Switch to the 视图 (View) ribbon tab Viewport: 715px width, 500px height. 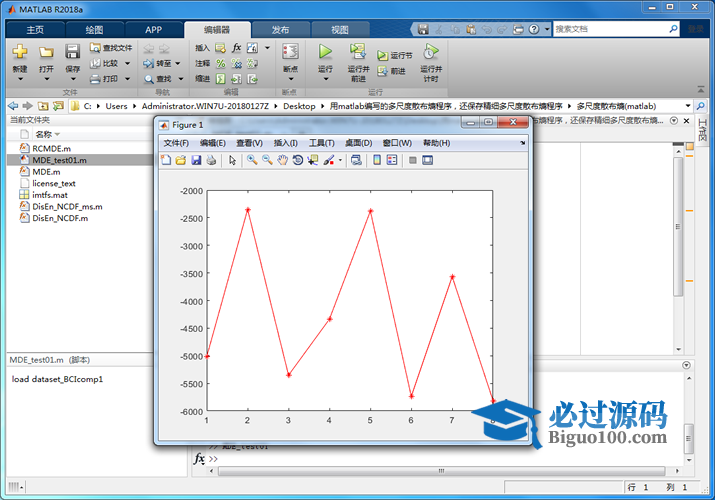click(340, 30)
